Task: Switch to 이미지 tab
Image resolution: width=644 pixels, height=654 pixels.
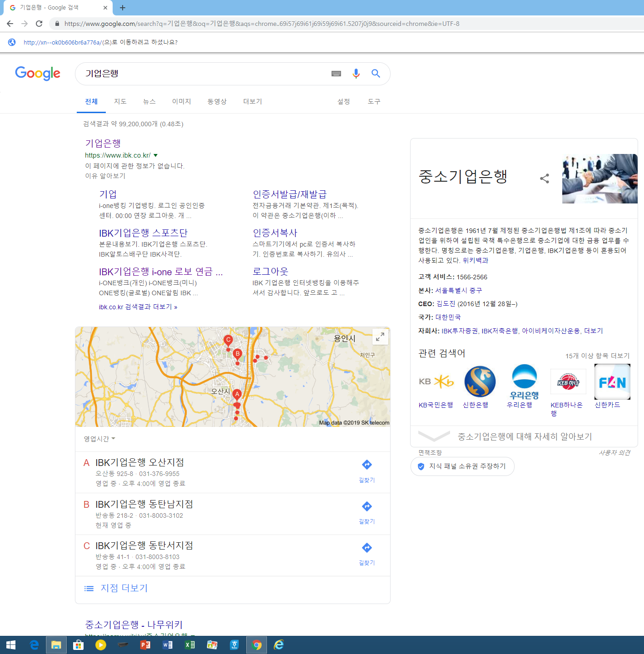Action: click(182, 101)
